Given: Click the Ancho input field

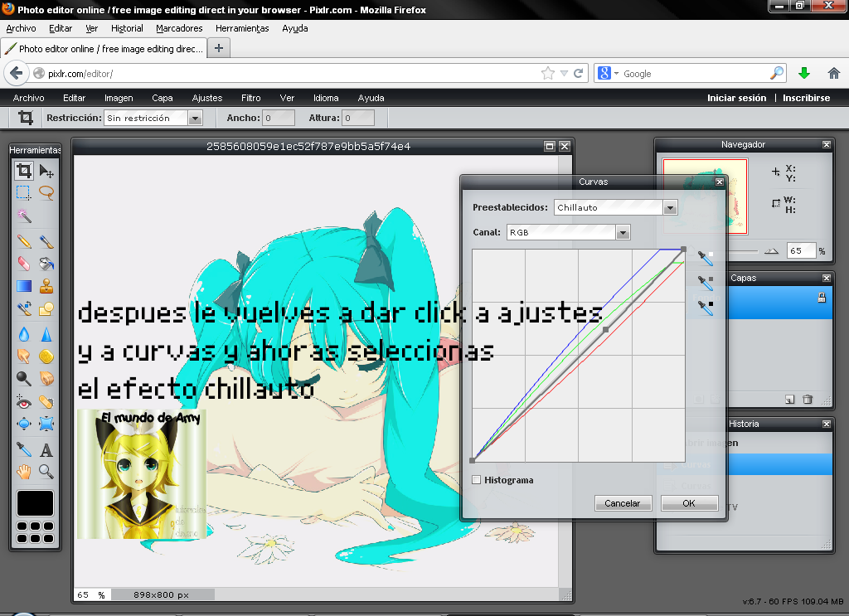Looking at the screenshot, I should pyautogui.click(x=279, y=118).
